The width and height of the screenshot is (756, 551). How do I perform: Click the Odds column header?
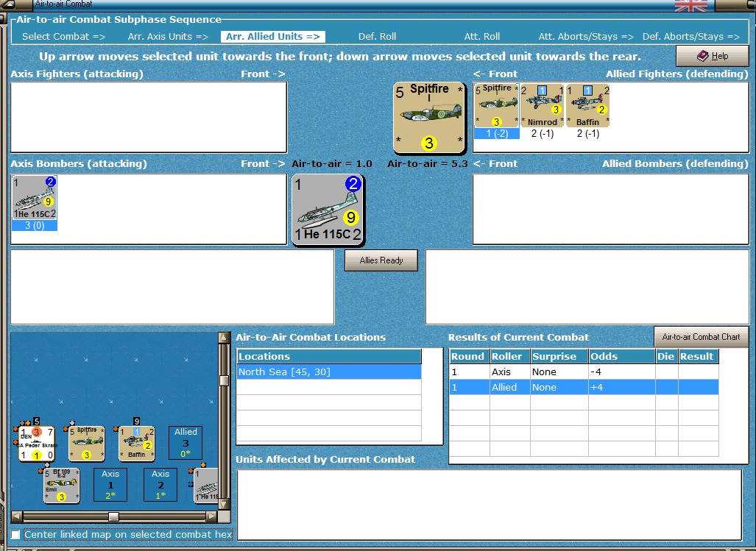coord(621,356)
